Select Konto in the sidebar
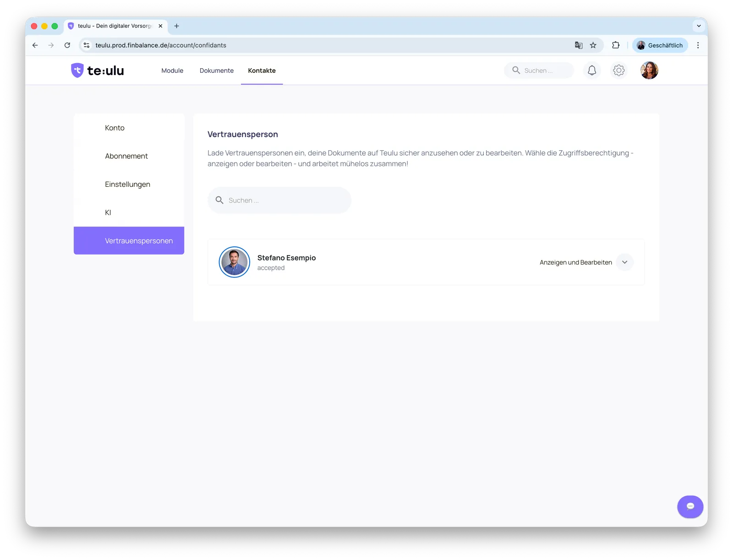 (x=129, y=128)
